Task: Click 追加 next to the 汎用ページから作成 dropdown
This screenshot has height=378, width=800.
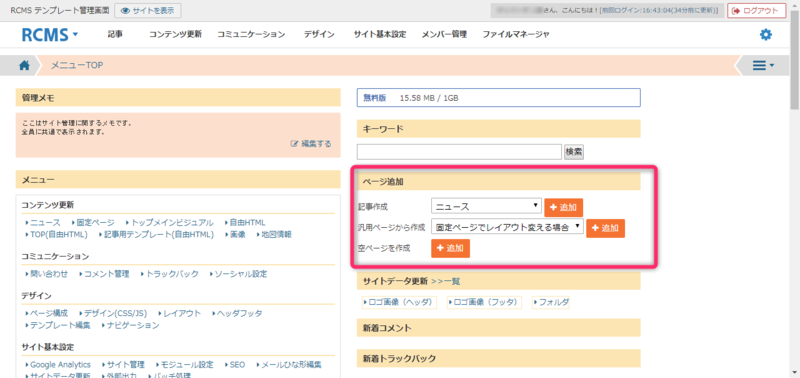Action: 605,228
